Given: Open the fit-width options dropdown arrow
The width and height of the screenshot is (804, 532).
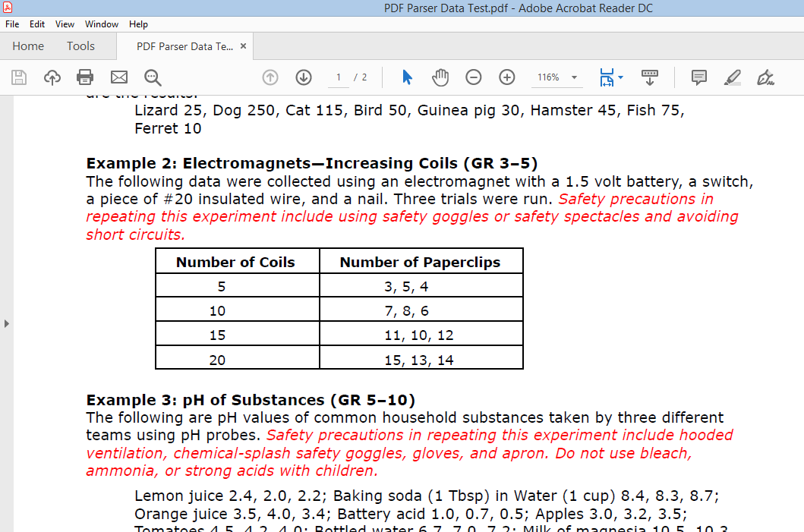Looking at the screenshot, I should coord(621,77).
